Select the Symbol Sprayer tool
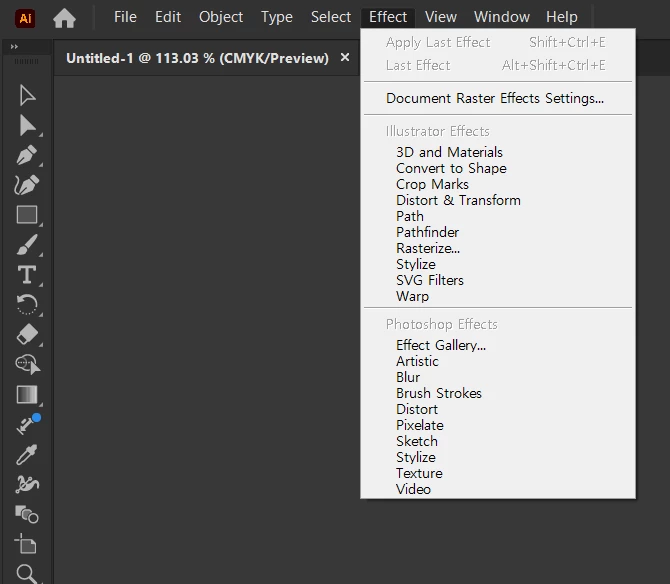Image resolution: width=670 pixels, height=584 pixels. [x=27, y=484]
